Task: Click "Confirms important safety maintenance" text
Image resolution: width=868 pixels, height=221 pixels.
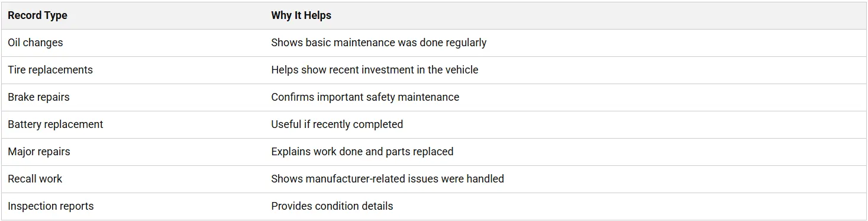Action: (x=365, y=97)
